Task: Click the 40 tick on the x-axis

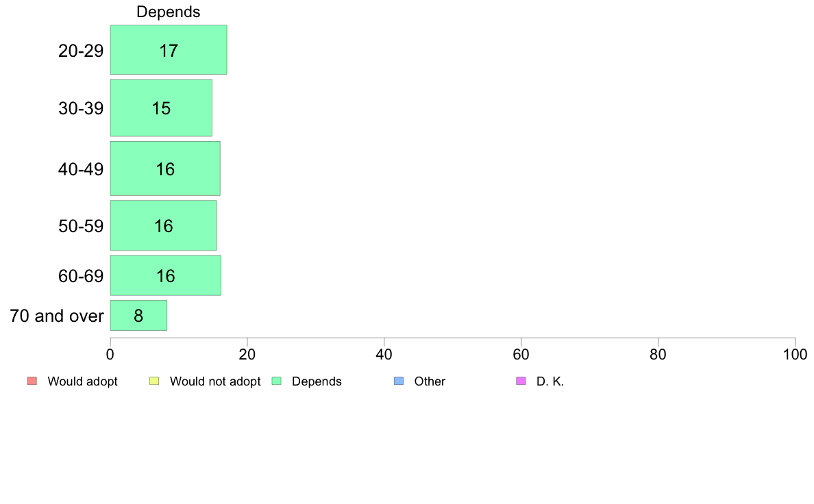Action: click(384, 355)
